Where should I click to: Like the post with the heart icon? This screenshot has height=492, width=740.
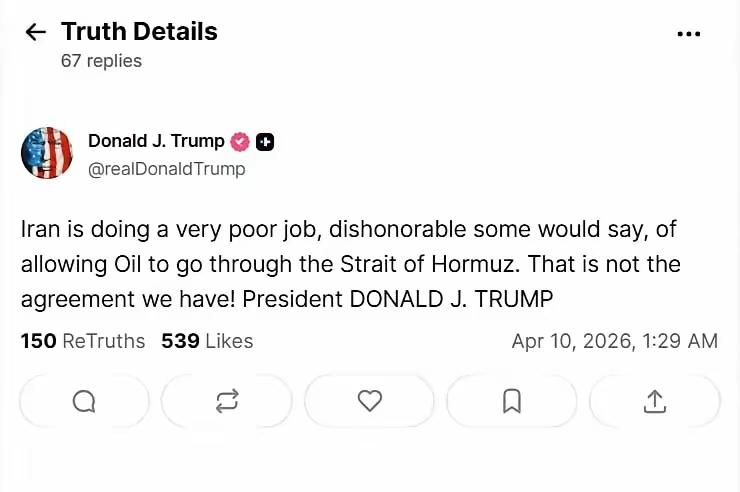pyautogui.click(x=370, y=401)
